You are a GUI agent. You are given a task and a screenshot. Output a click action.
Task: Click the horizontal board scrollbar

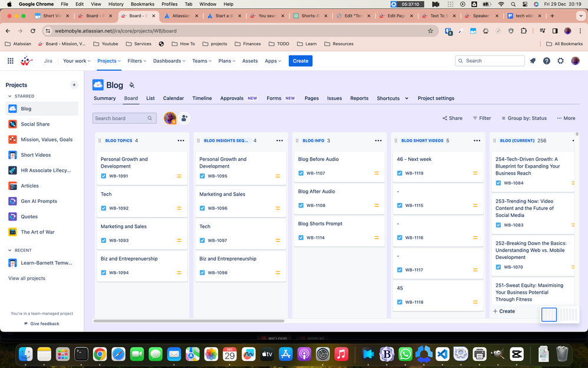coord(189,321)
